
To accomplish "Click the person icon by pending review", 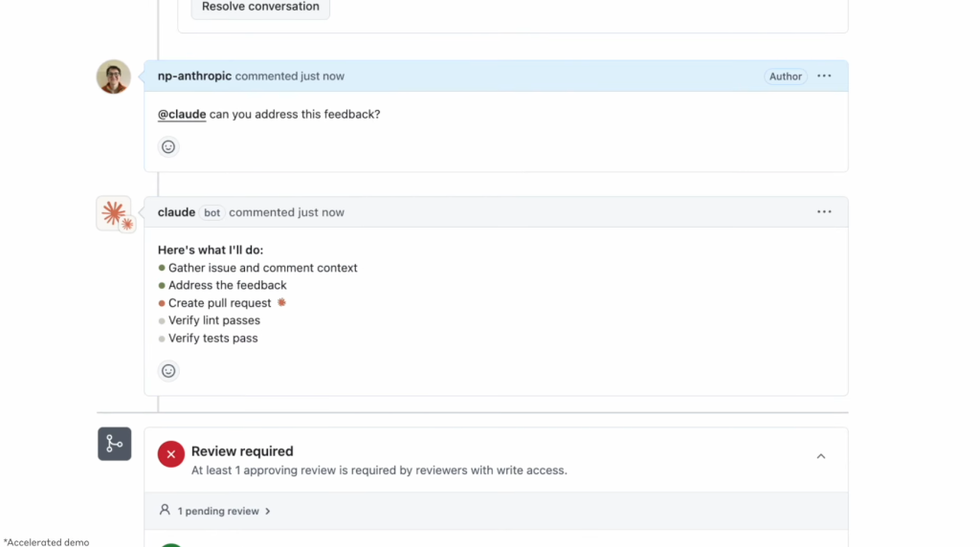I will [x=165, y=510].
